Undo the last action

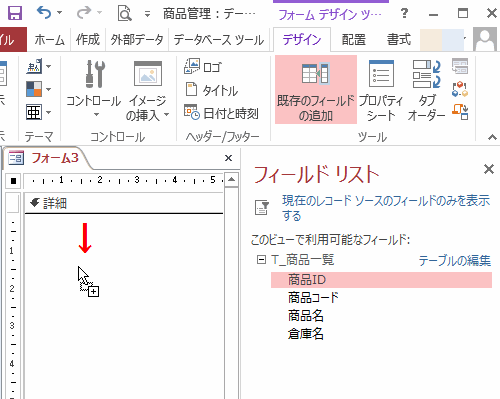[x=44, y=13]
